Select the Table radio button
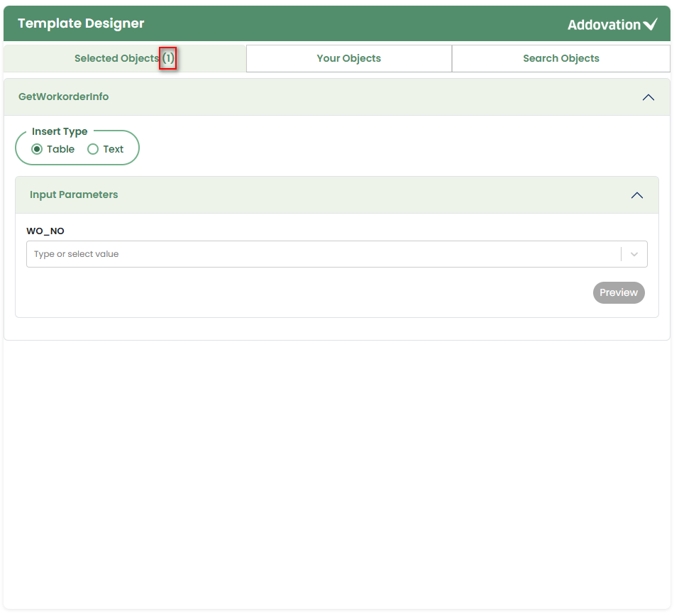This screenshot has height=616, width=679. 37,149
